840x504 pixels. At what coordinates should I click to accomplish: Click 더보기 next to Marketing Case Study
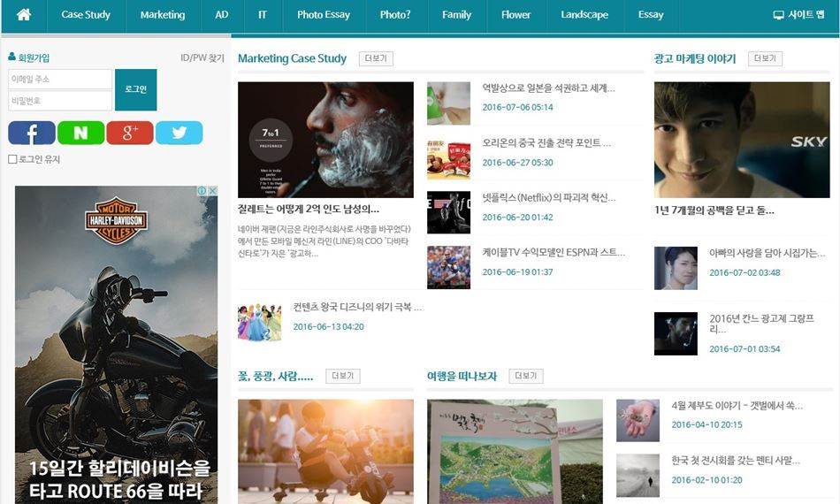[376, 58]
